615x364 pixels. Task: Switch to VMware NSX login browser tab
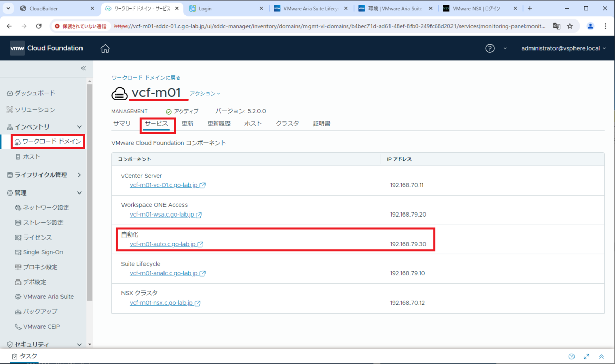click(x=481, y=8)
